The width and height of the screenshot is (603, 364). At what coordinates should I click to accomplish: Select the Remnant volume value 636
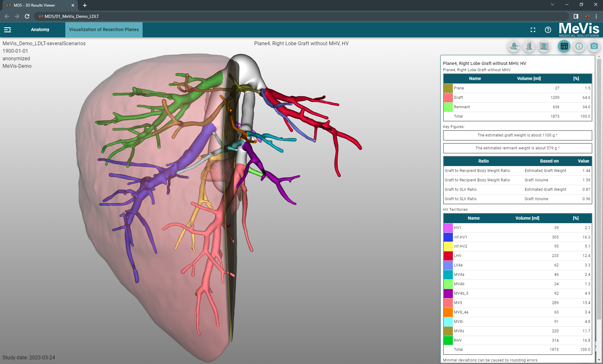click(556, 107)
